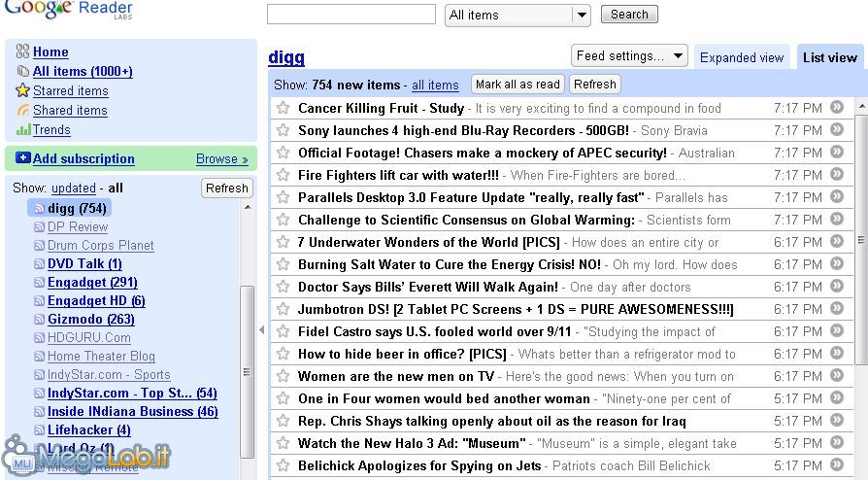868x480 pixels.
Task: Open Sony launches Blu-Ray Recorders arrow icon
Action: click(x=837, y=129)
